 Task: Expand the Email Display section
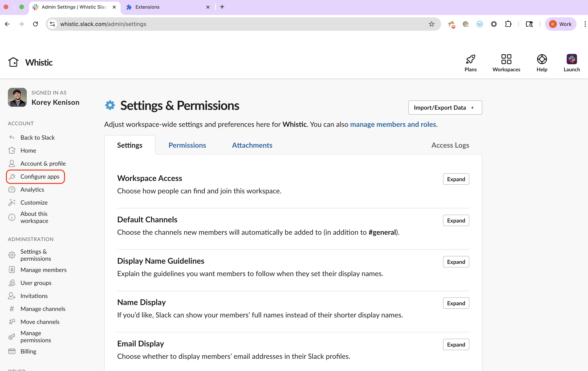click(x=456, y=344)
